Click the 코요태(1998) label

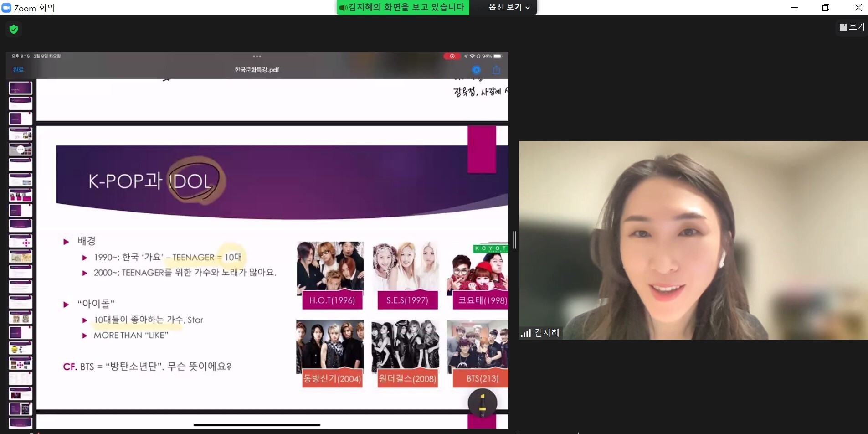(x=481, y=300)
